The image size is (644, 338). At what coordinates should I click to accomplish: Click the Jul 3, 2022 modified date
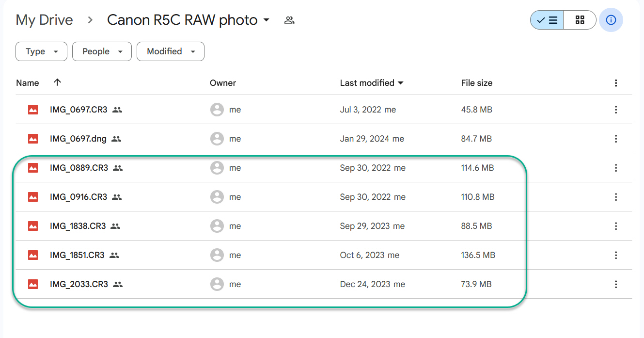click(361, 110)
